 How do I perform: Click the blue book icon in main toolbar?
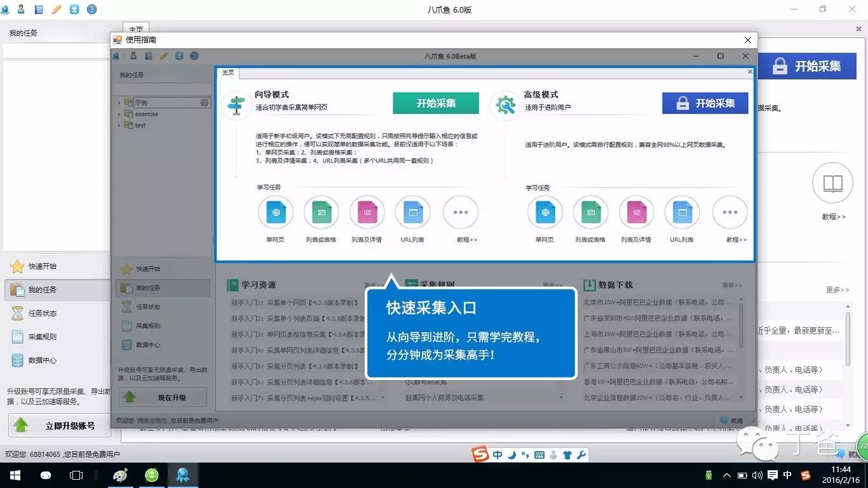tap(39, 10)
